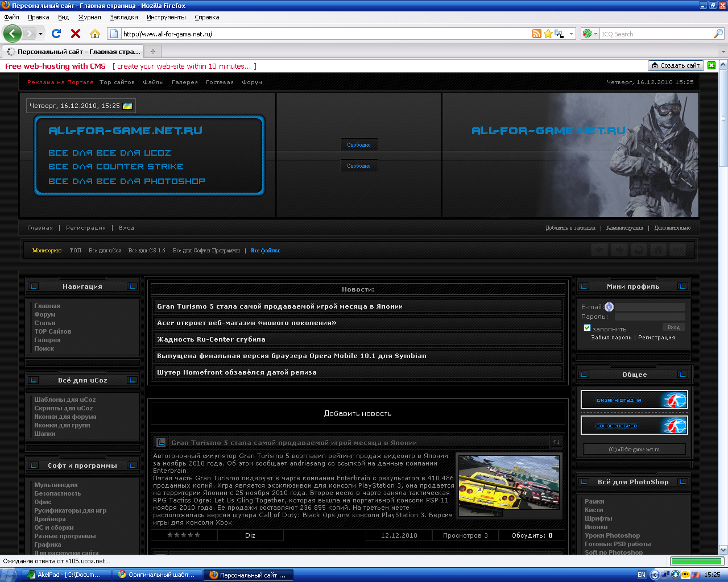Click ICQ search engine flower icon
Screen dimensions: 728x582
point(587,34)
